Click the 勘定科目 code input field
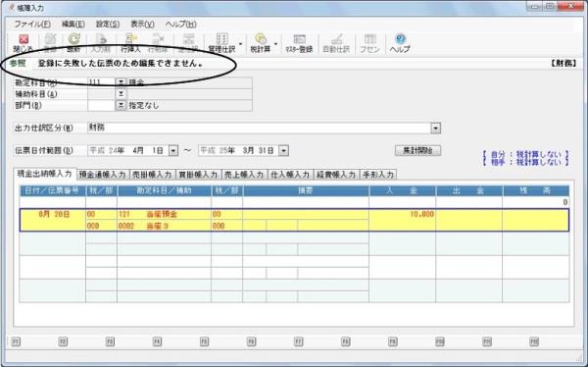The height and width of the screenshot is (367, 588). tap(101, 81)
